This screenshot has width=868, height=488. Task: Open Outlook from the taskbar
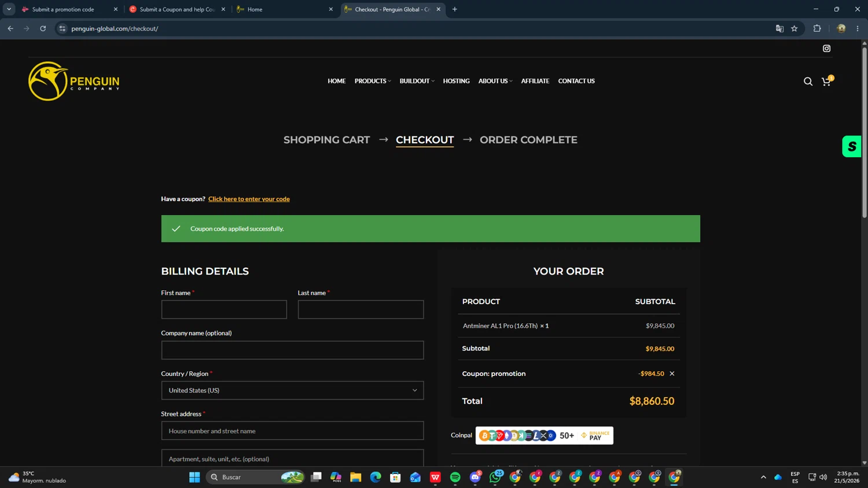pos(415,477)
